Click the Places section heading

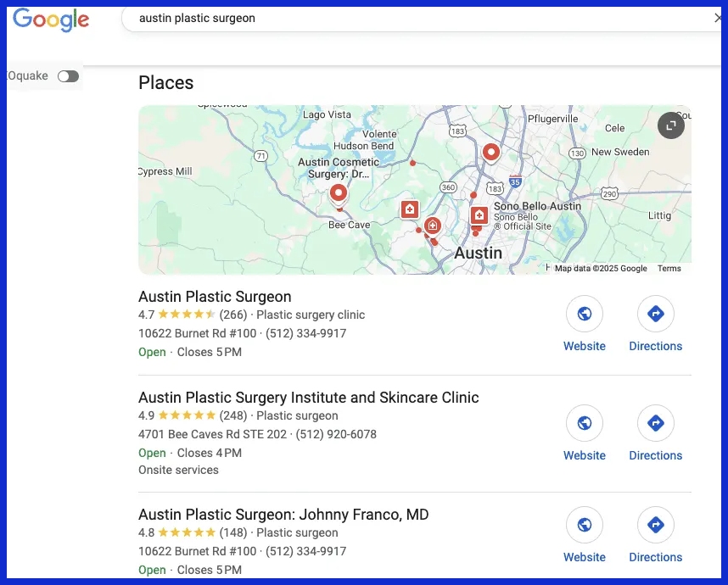coord(165,83)
